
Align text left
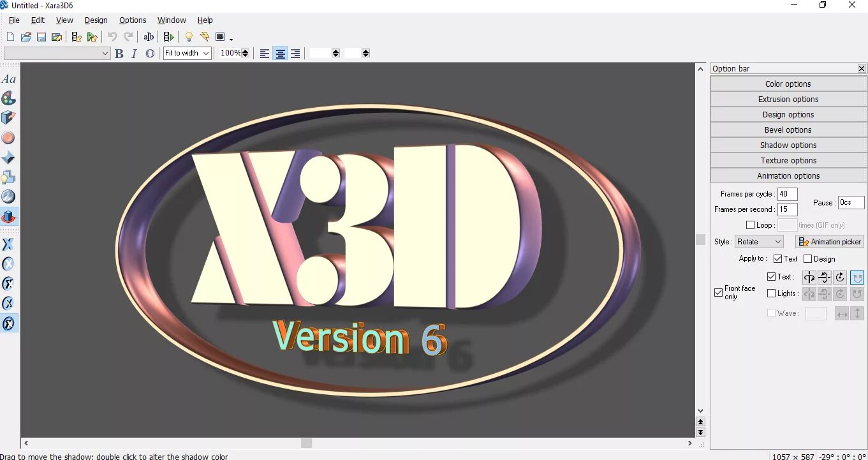[265, 54]
